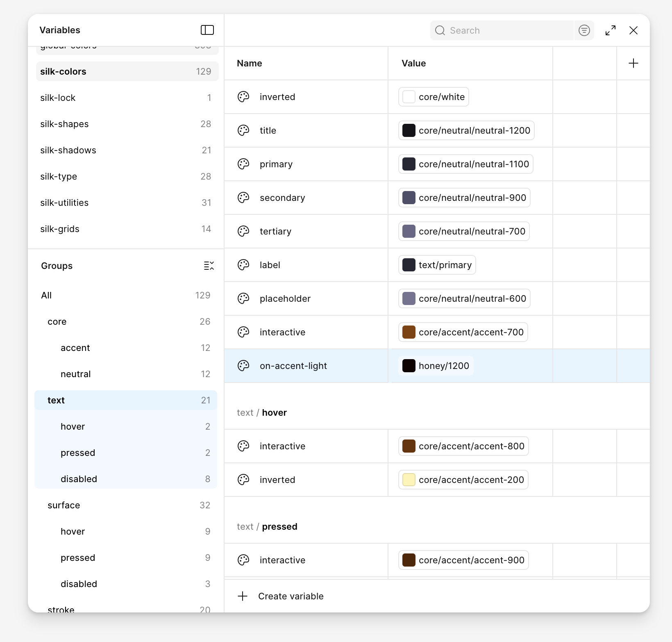The image size is (672, 642).
Task: Click the palette icon next to 'on-accent-light'
Action: (x=243, y=366)
